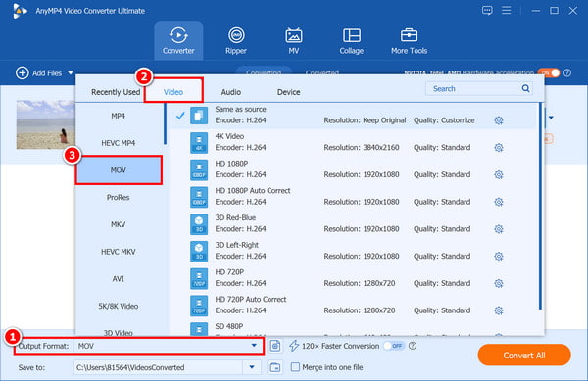The image size is (588, 381).
Task: Open the output folder icon beside Save to
Action: (x=274, y=367)
